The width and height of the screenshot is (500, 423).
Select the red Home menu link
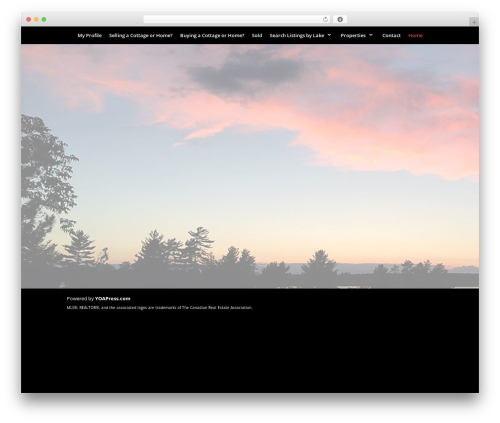(x=415, y=35)
